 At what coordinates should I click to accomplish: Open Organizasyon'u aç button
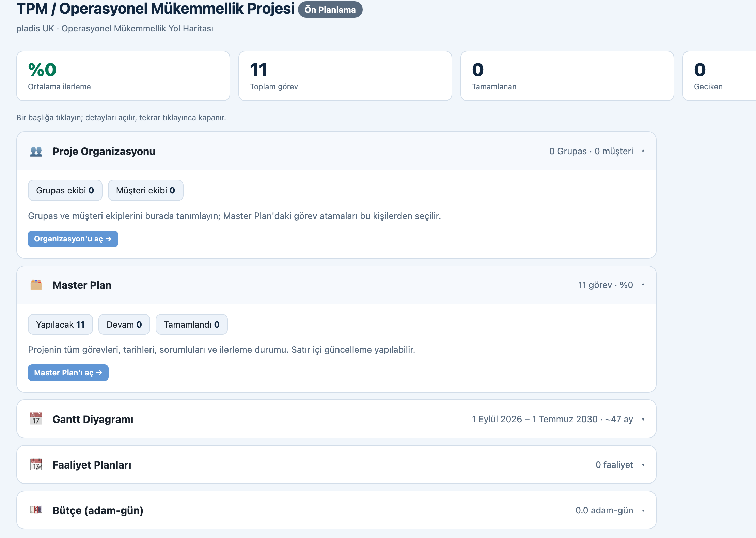73,239
